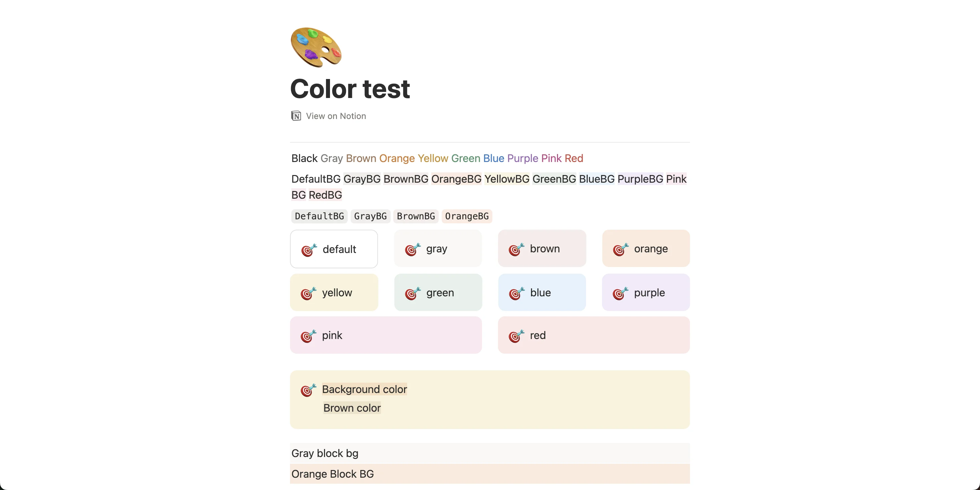Click the Gray block bg text block
The image size is (980, 490).
[x=325, y=453]
